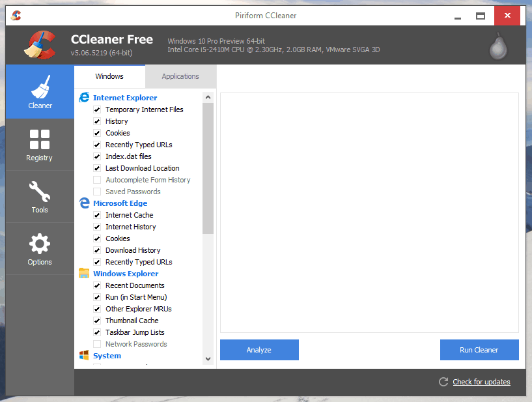532x402 pixels.
Task: Switch to the Windows tab
Action: click(x=109, y=76)
